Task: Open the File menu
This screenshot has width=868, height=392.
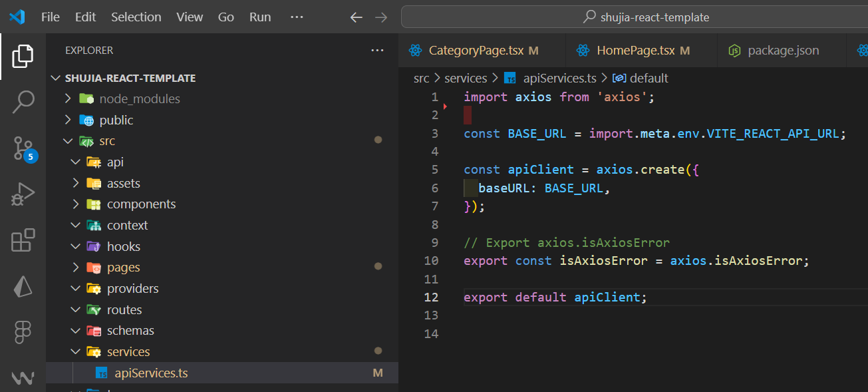Action: tap(51, 17)
